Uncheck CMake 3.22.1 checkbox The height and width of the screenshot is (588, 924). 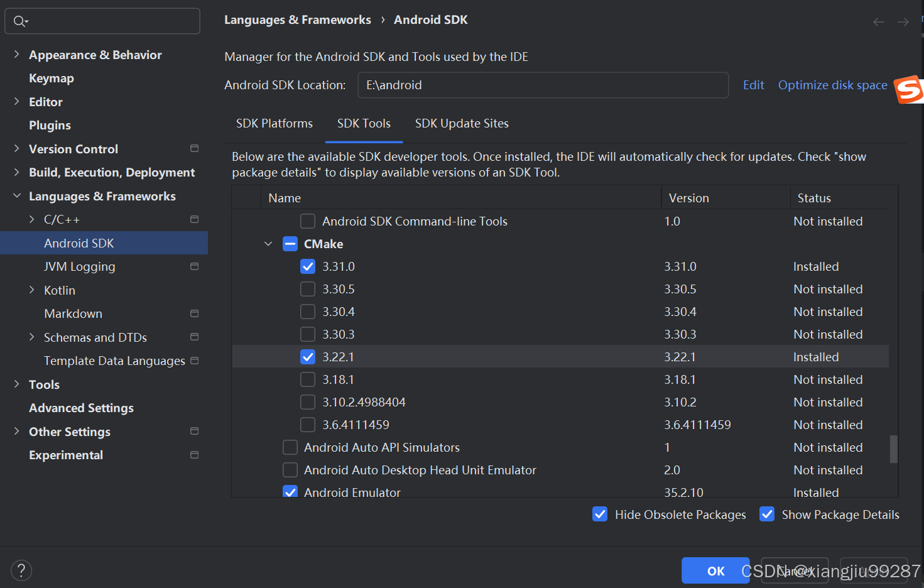pos(308,357)
